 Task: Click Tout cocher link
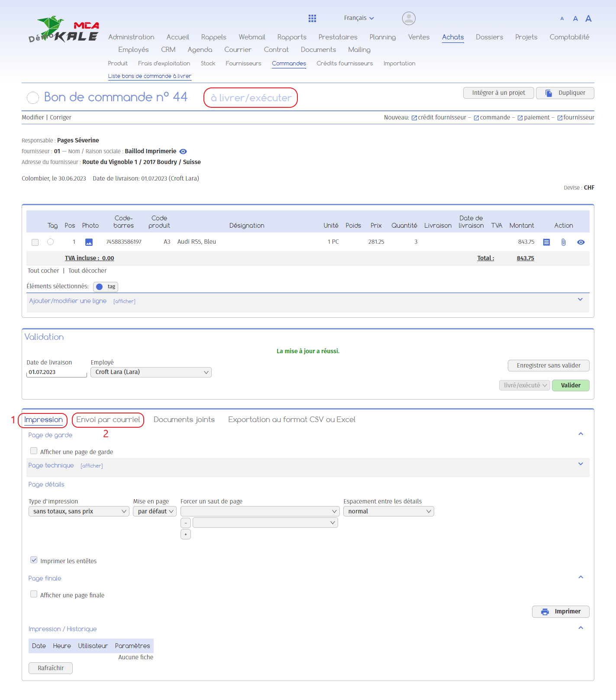pyautogui.click(x=43, y=271)
